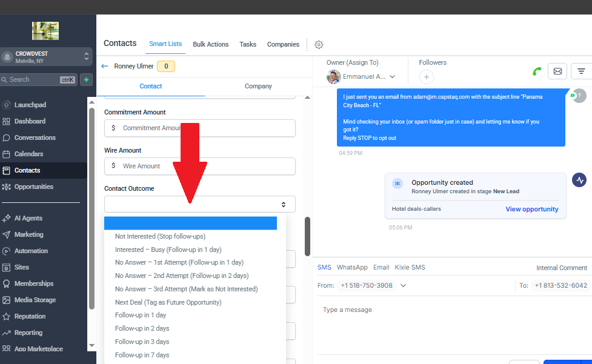Image resolution: width=592 pixels, height=364 pixels.
Task: Go to Conversations in the sidebar
Action: 35,137
